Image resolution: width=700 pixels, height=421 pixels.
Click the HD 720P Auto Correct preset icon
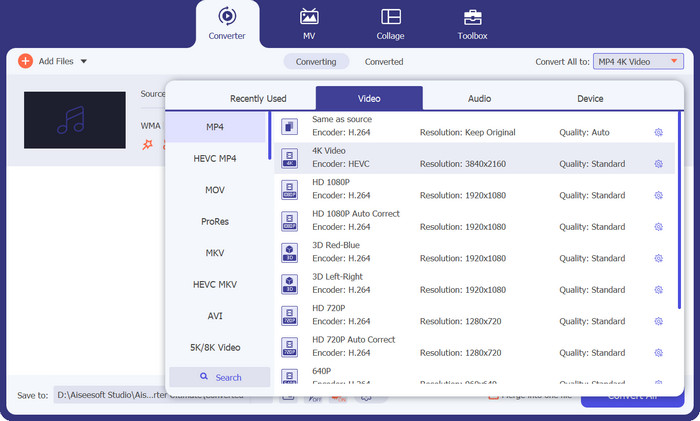[x=290, y=347]
